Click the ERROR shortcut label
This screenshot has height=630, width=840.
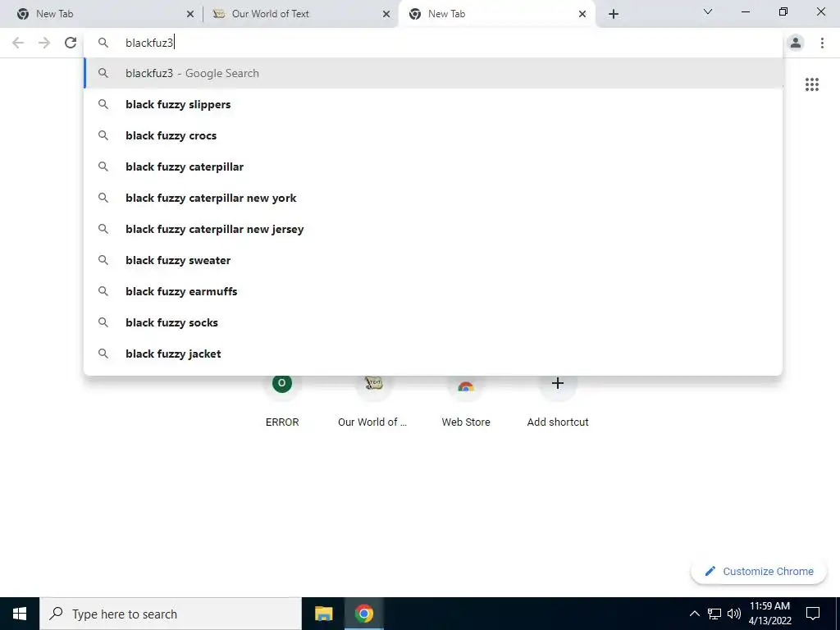click(x=282, y=422)
